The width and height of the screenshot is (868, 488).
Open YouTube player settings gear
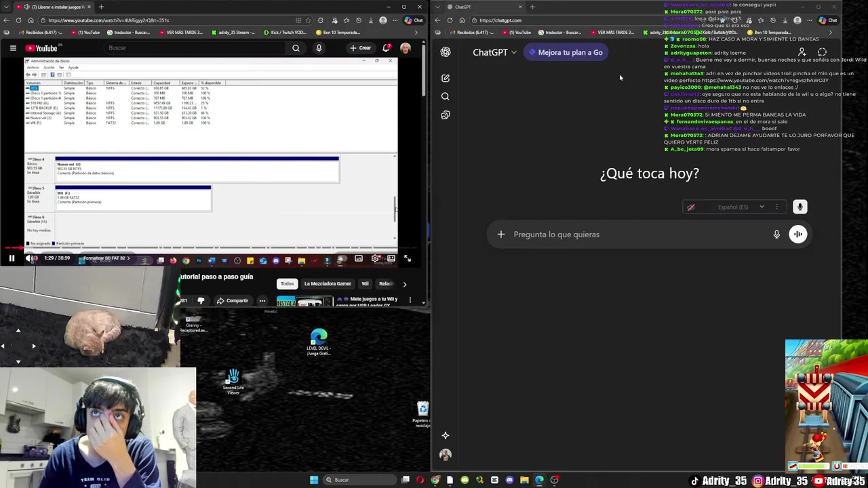tap(375, 258)
